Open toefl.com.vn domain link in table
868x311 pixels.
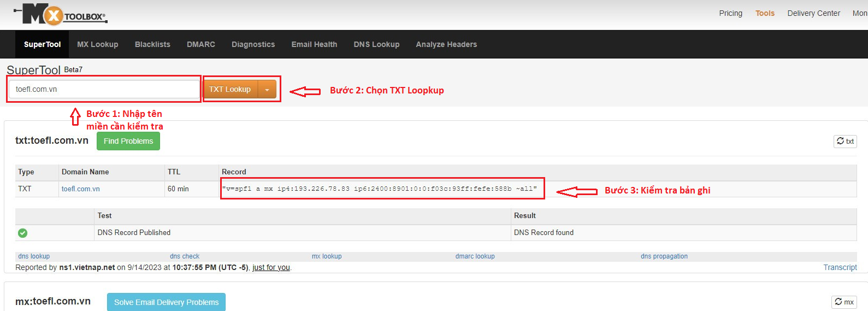click(81, 189)
